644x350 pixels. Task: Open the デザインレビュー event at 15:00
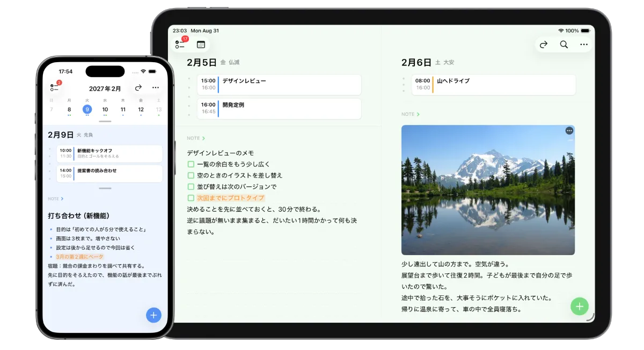coord(279,85)
